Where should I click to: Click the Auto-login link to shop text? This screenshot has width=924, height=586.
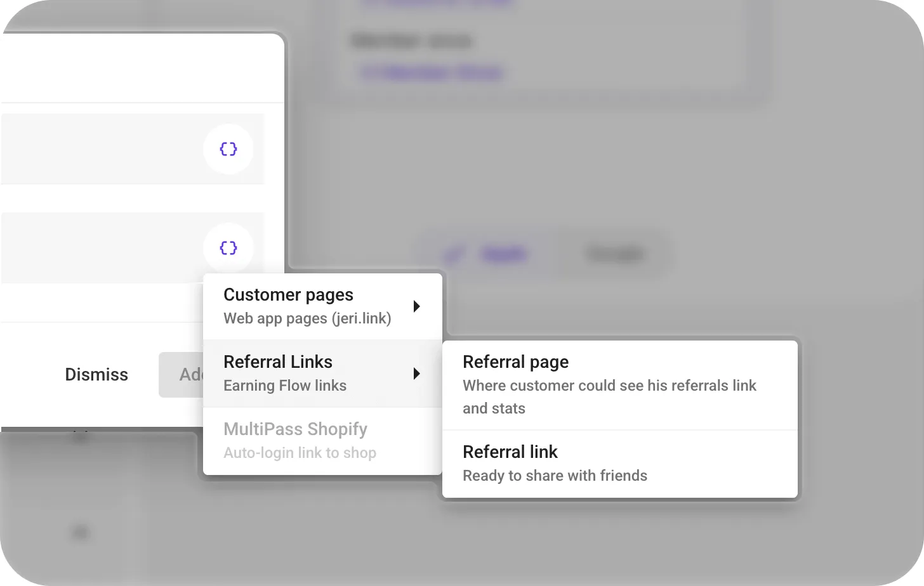click(x=300, y=453)
